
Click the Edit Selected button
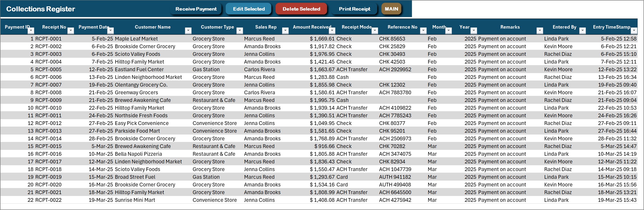pyautogui.click(x=249, y=9)
